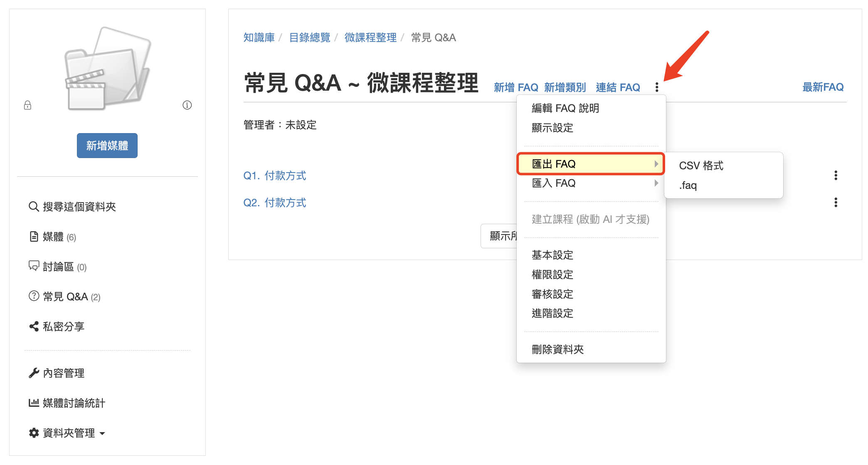
Task: Open 媒體討論統計 in the sidebar
Action: click(x=67, y=403)
